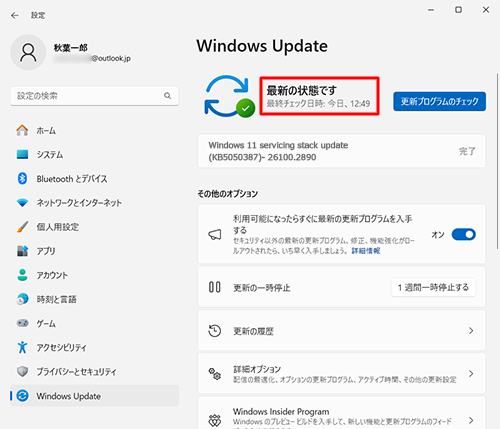Maximize the settings window
The image size is (500, 429).
pos(459,10)
